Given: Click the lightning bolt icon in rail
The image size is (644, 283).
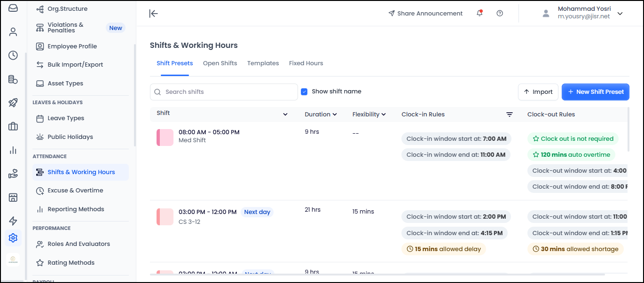Looking at the screenshot, I should (13, 221).
